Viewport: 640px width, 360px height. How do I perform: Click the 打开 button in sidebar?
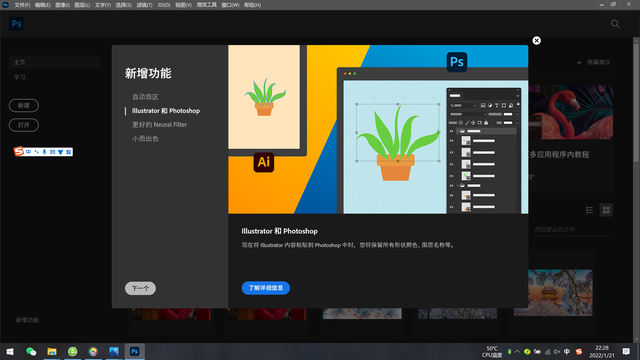[24, 125]
